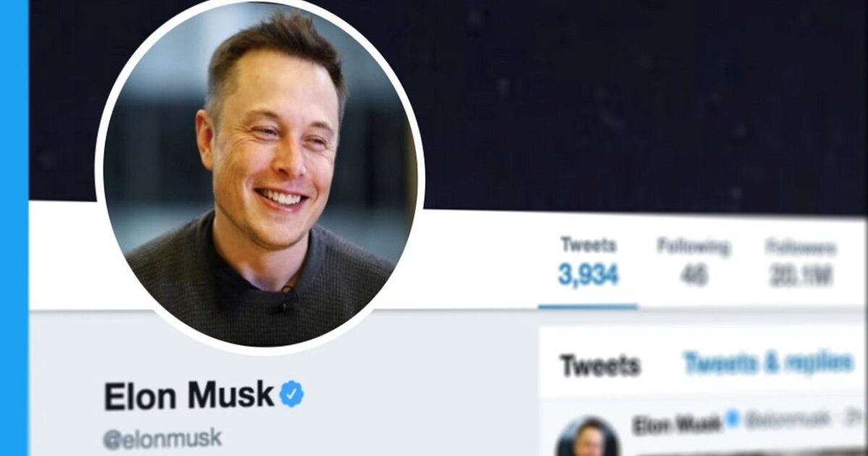Click the small avatar in first tweet
Screen dimensions: 868x456
click(587, 436)
